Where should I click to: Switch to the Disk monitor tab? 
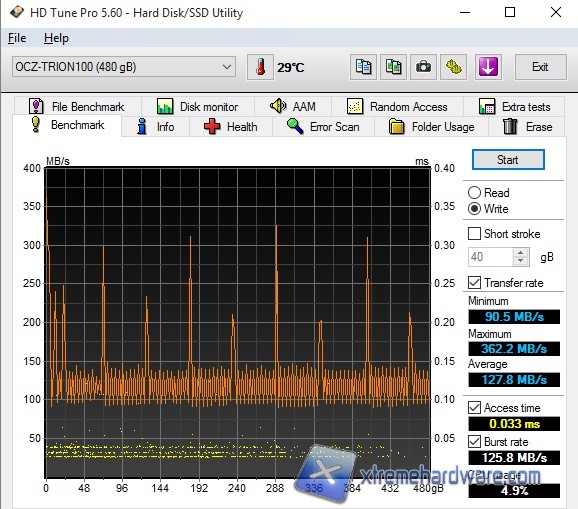(x=198, y=107)
